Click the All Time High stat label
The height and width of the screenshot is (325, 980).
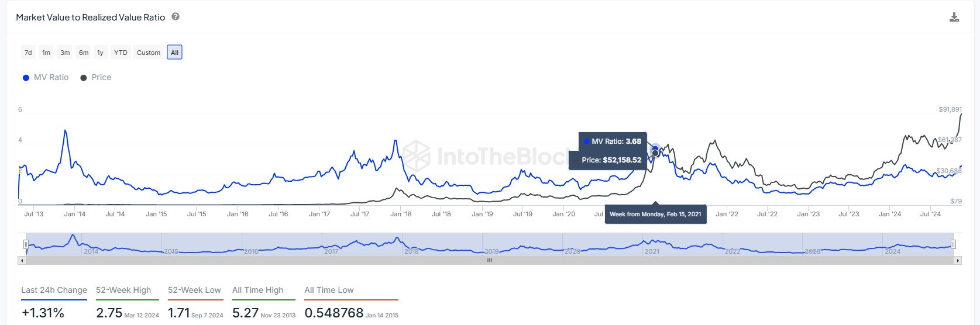tap(257, 290)
